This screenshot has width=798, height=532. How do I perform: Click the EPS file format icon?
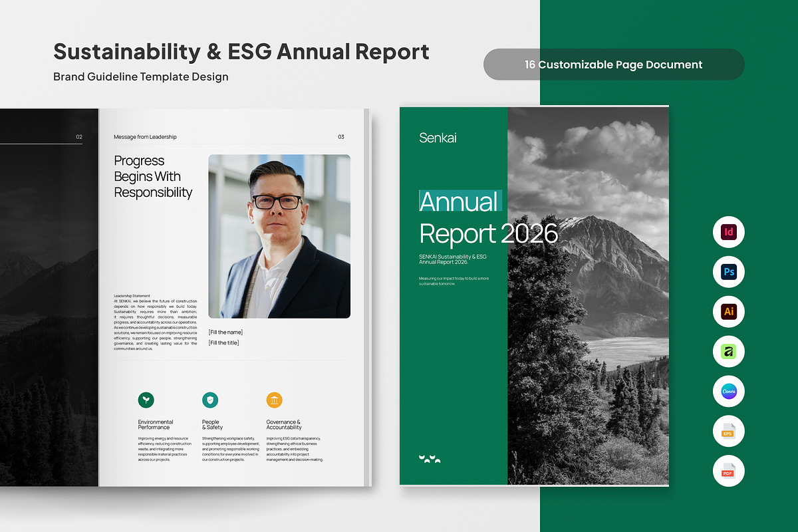click(x=728, y=431)
